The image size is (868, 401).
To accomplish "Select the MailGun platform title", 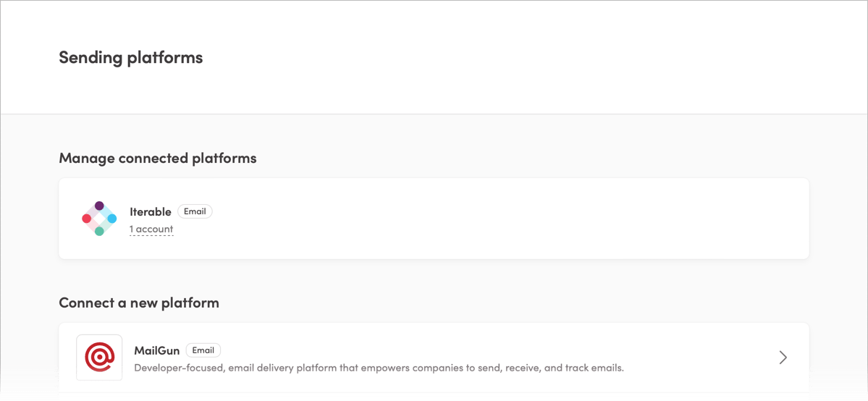I will click(x=156, y=350).
